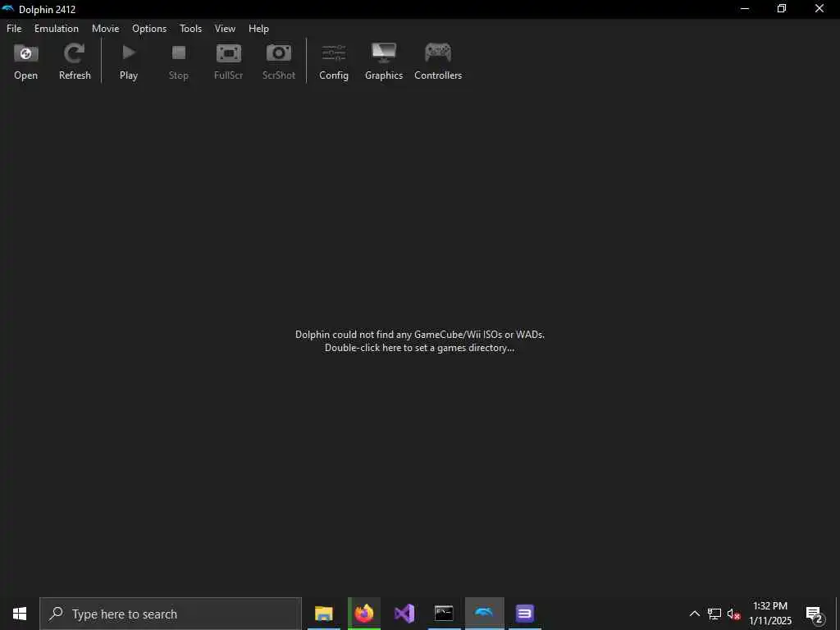Image resolution: width=840 pixels, height=630 pixels.
Task: Show hidden system tray icons
Action: 694,614
